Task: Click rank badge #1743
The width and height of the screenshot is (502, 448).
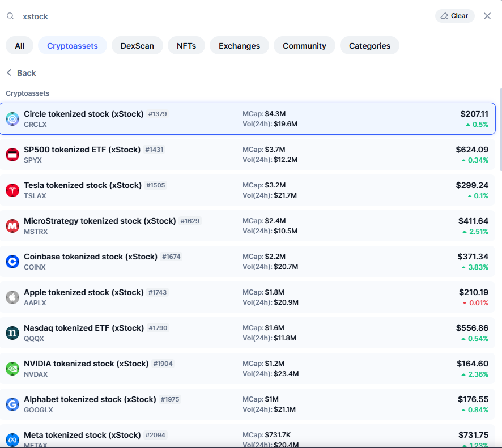Action: 158,292
